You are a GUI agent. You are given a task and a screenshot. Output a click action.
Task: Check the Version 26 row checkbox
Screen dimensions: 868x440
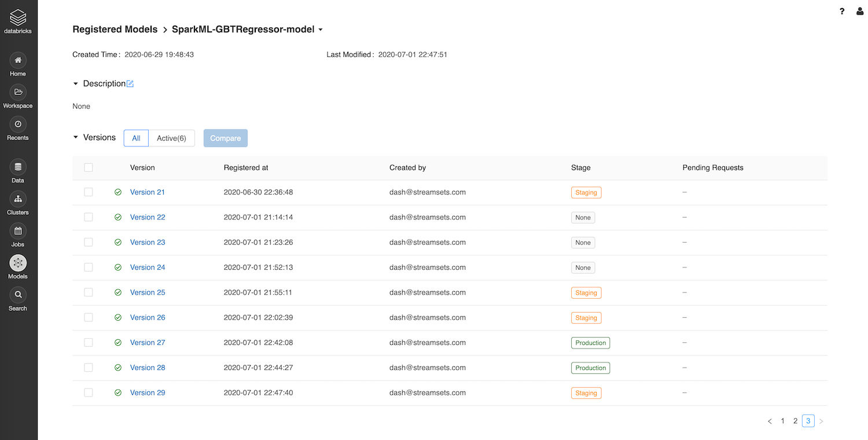click(x=89, y=317)
